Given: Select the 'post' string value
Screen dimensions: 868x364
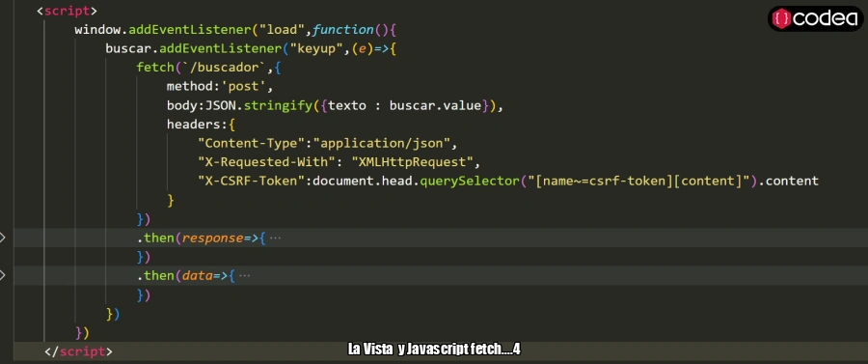Looking at the screenshot, I should 243,87.
